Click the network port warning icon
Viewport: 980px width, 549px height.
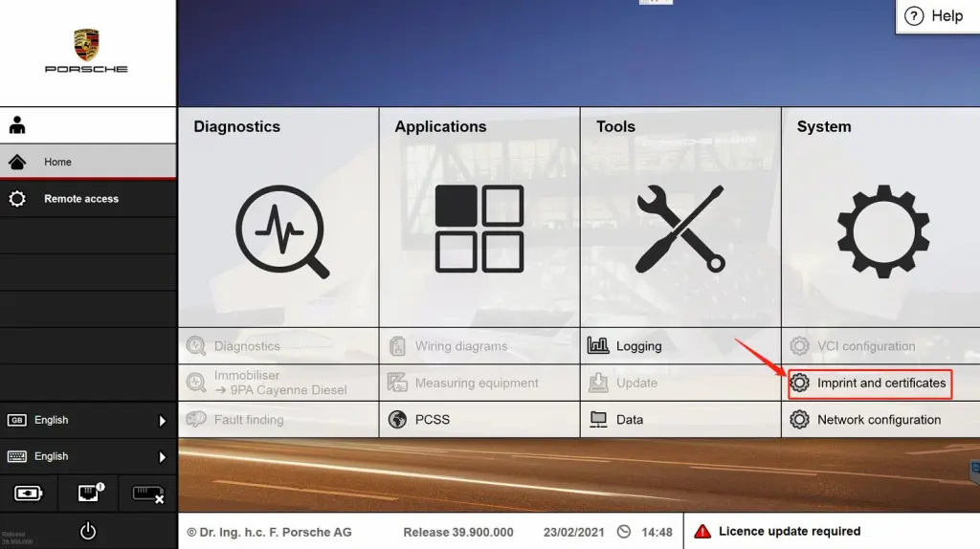pyautogui.click(x=88, y=494)
